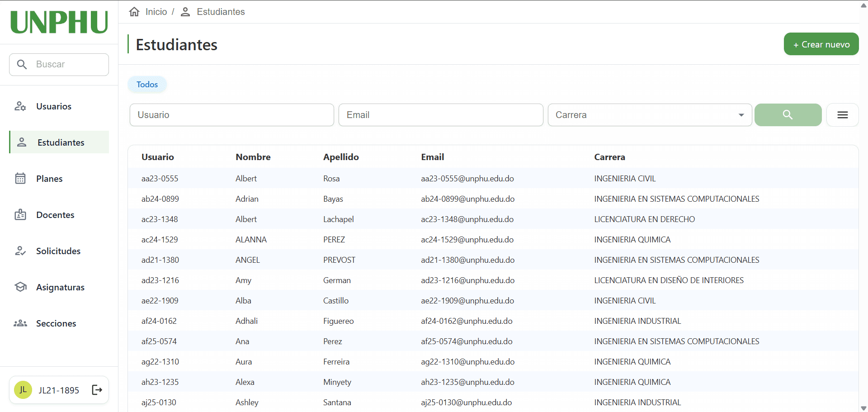Screen dimensions: 868x412
Task: Open the Planes menu item
Action: coord(59,179)
